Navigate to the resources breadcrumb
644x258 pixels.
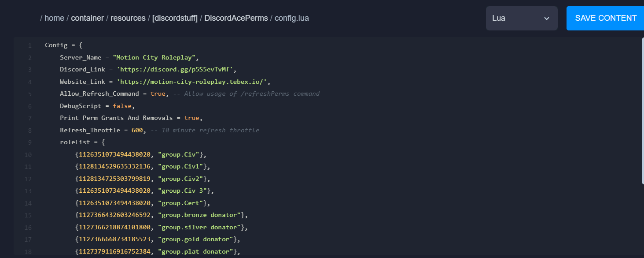tap(128, 18)
